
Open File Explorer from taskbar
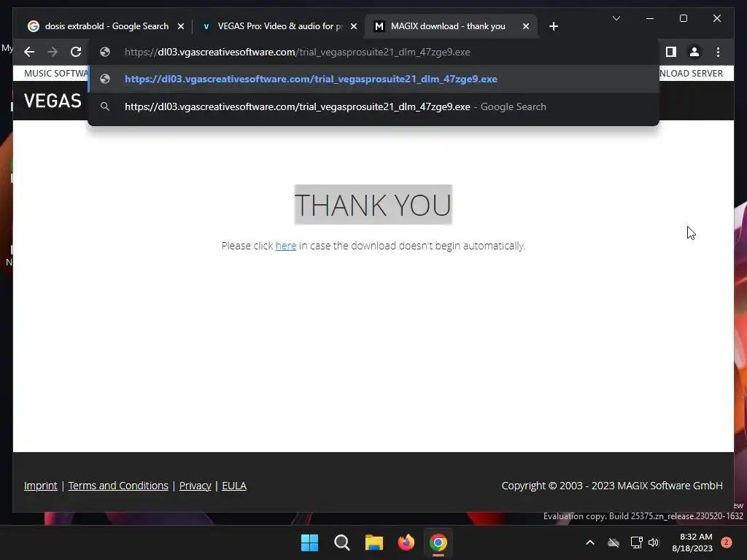(374, 542)
